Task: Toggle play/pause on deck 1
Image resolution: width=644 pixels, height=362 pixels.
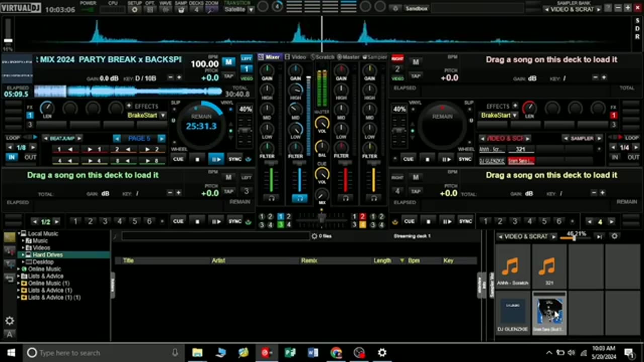Action: pyautogui.click(x=216, y=159)
